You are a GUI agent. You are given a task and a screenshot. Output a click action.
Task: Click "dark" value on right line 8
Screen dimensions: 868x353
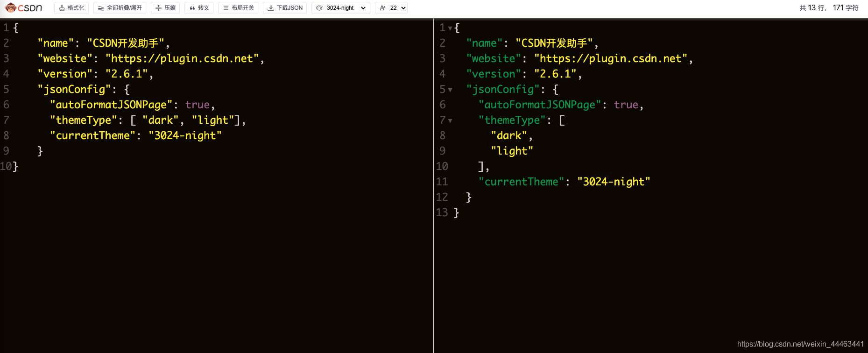click(509, 135)
